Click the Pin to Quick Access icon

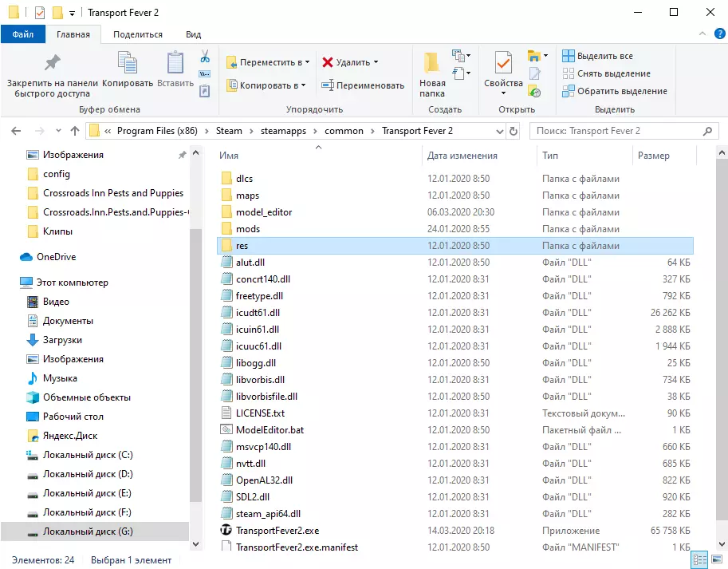(52, 62)
